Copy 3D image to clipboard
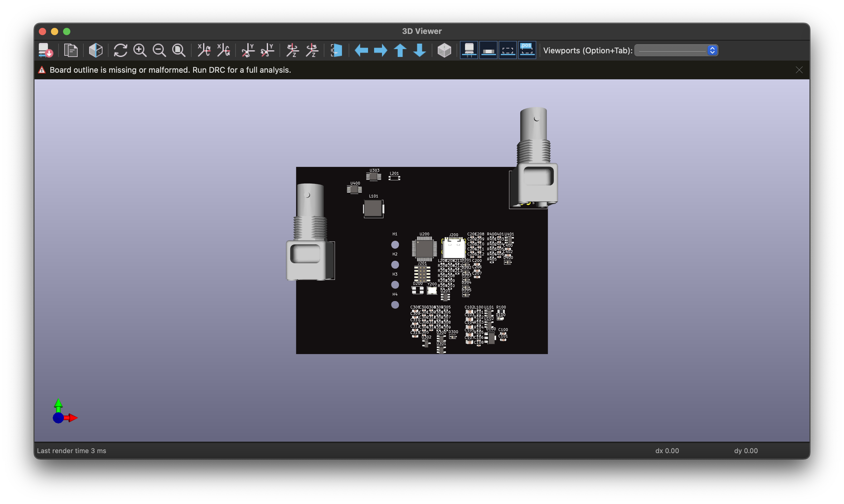844x504 pixels. [71, 50]
